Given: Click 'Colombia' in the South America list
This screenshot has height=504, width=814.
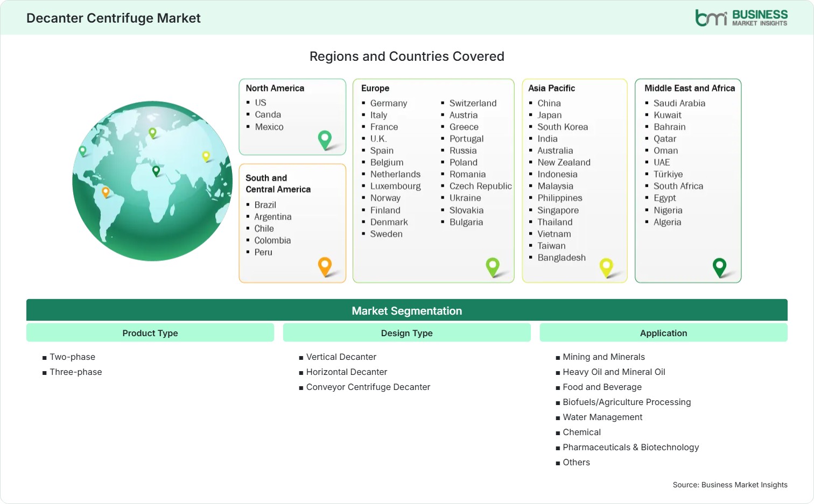Looking at the screenshot, I should 272,240.
